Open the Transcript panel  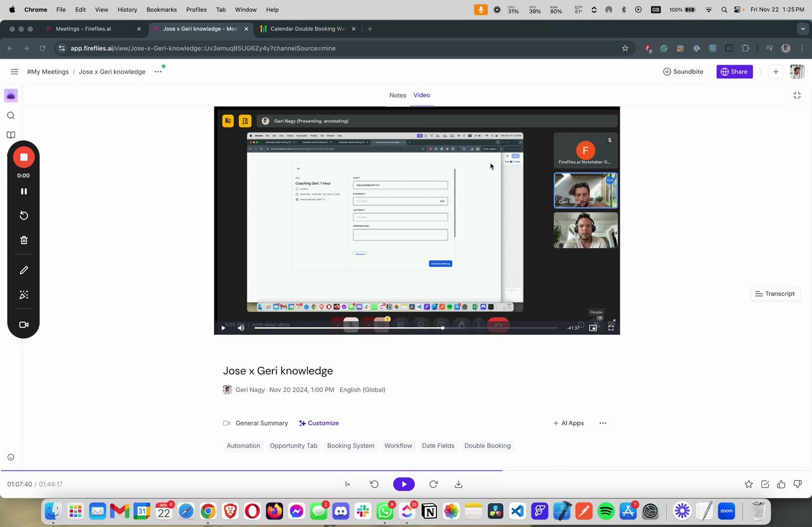coord(774,294)
